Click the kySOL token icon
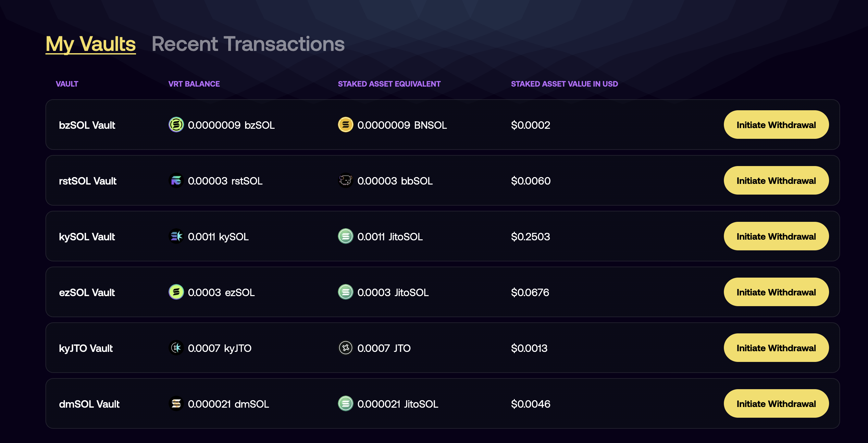This screenshot has height=443, width=868. coord(176,236)
